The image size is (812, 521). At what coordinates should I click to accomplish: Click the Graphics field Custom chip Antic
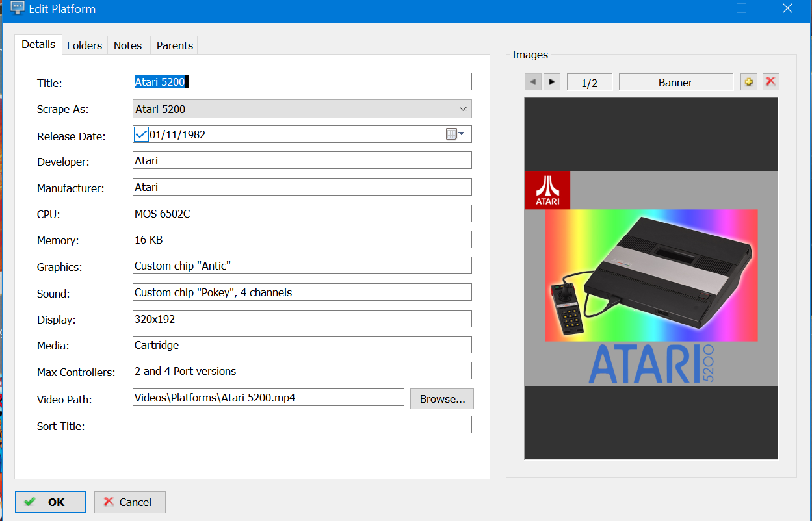(302, 266)
